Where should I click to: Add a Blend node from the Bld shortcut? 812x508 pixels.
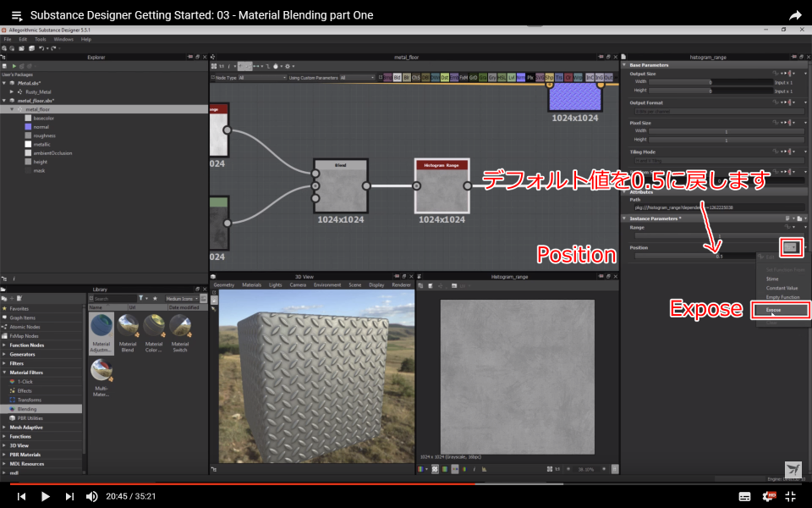pyautogui.click(x=398, y=78)
